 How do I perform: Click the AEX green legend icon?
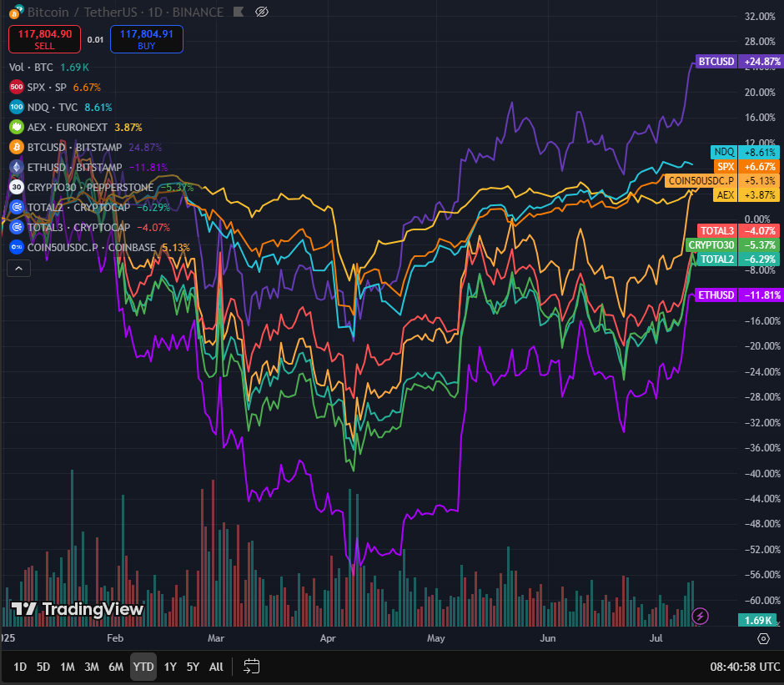click(17, 127)
